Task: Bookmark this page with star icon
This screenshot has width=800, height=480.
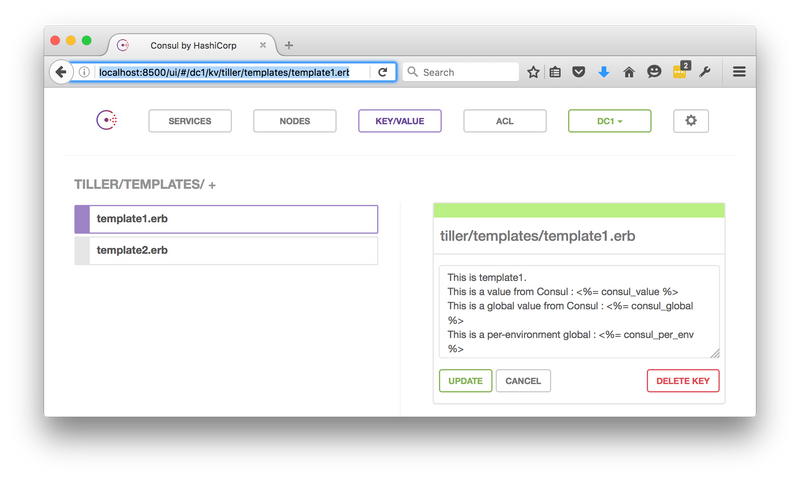Action: pos(534,72)
